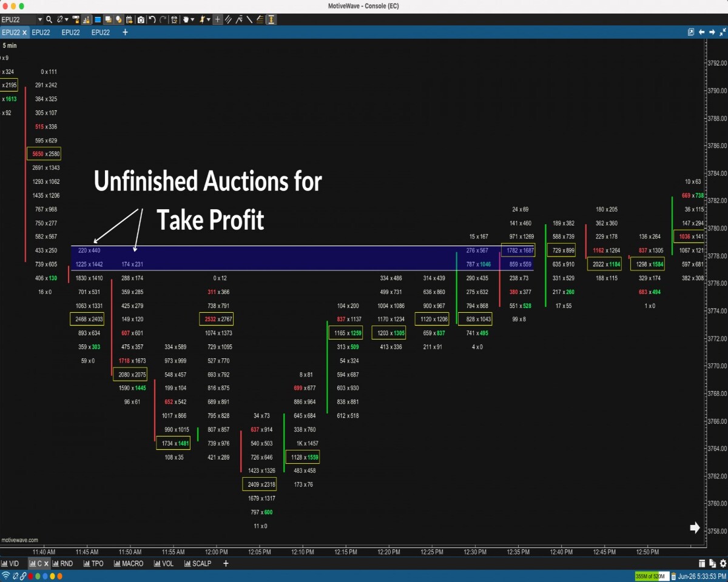
Task: Redo the last chart action
Action: [x=163, y=20]
